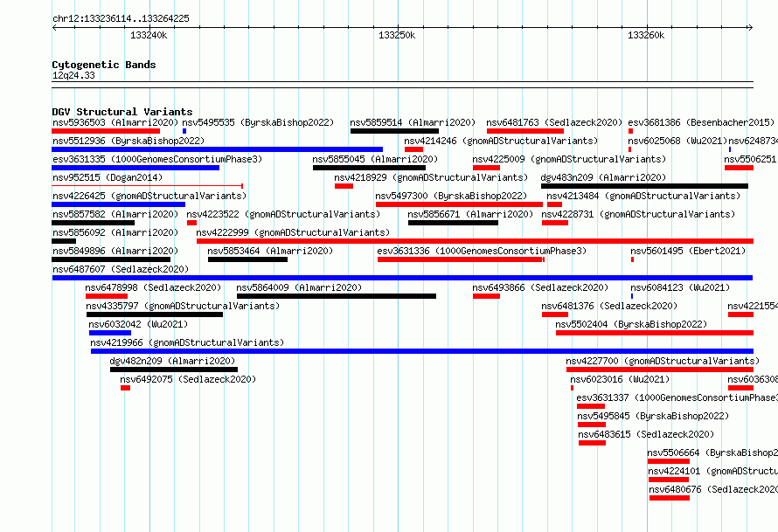This screenshot has width=778, height=532.
Task: Click nsv4223522 (gnomADStructuralVariants) label
Action: (x=283, y=214)
